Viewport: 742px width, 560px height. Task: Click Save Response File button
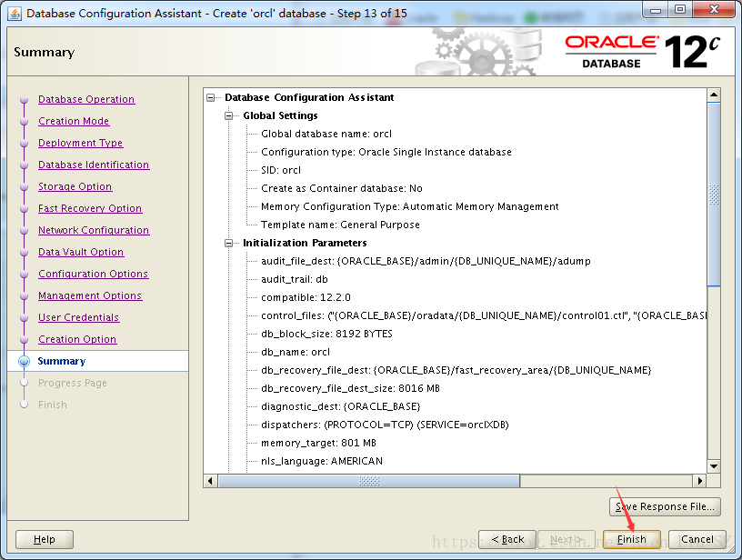[665, 506]
